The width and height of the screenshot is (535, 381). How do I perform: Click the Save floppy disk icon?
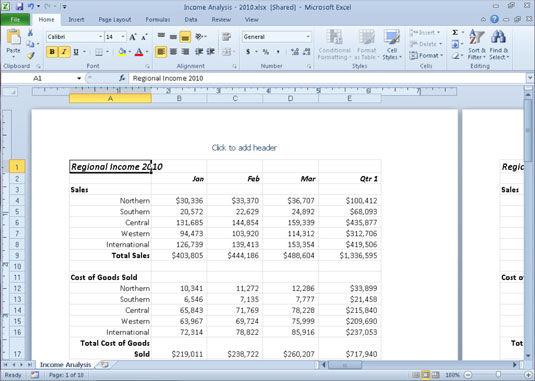[19, 6]
